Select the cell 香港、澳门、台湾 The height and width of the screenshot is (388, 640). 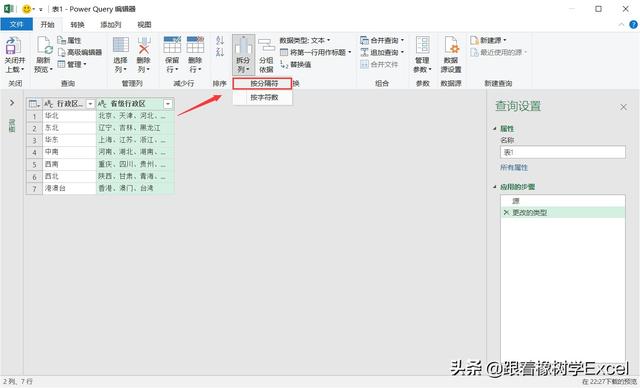point(135,188)
